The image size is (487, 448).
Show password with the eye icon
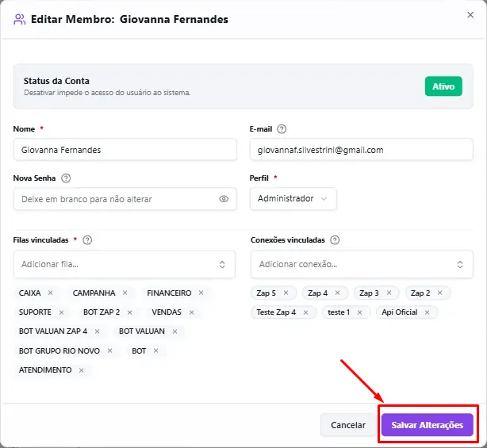pyautogui.click(x=224, y=199)
